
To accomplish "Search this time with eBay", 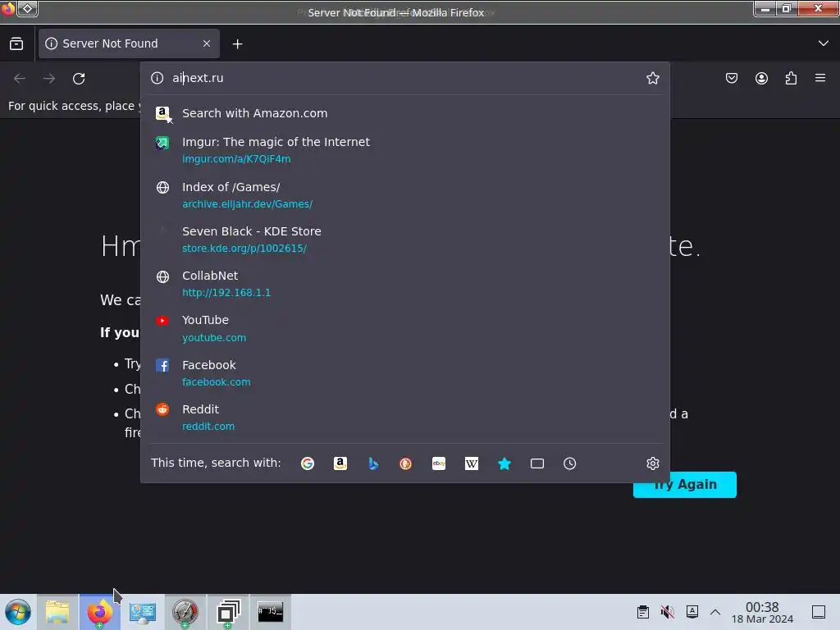I will click(x=439, y=463).
